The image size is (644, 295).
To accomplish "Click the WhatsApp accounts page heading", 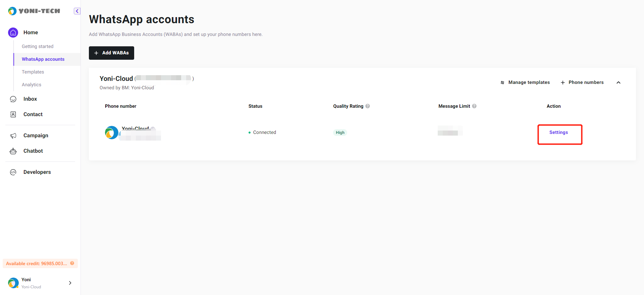I will coord(142,19).
